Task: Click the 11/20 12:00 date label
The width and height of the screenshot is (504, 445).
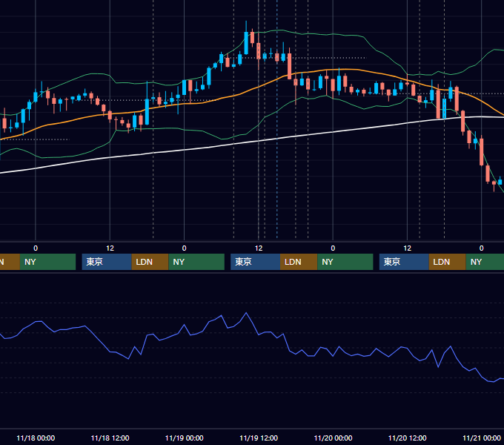Action: 407,438
